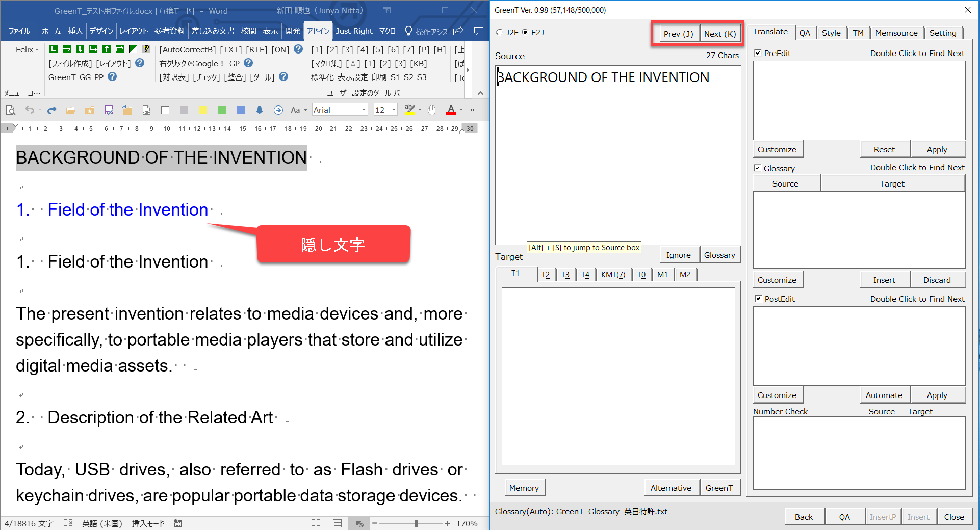The width and height of the screenshot is (980, 530).
Task: Select the hand pan tool icon
Action: [432, 110]
